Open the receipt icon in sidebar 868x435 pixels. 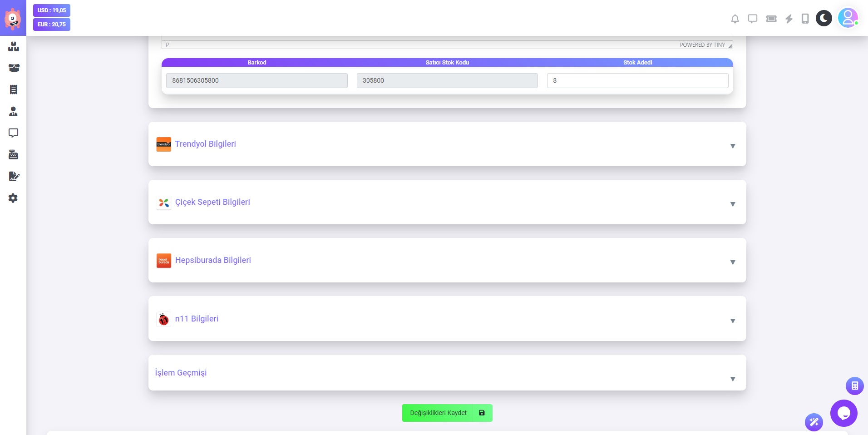click(x=13, y=89)
